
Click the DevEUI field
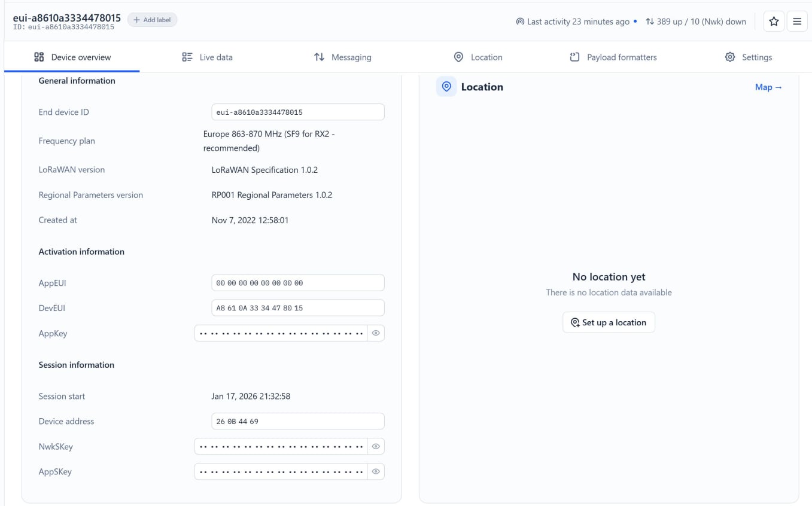[297, 308]
